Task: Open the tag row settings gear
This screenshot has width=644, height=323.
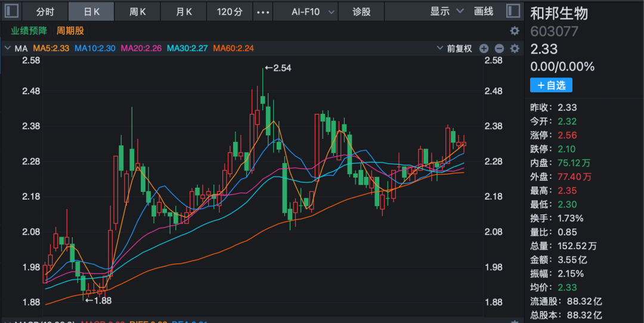Action: click(514, 30)
